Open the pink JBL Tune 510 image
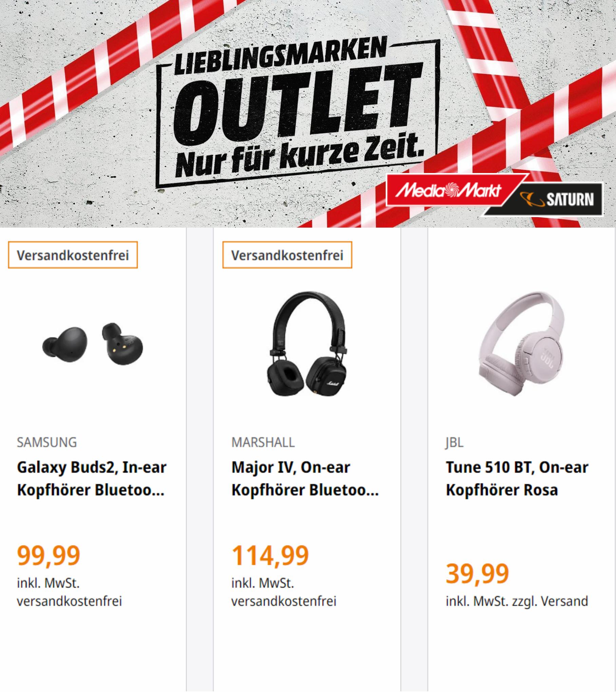 (521, 344)
